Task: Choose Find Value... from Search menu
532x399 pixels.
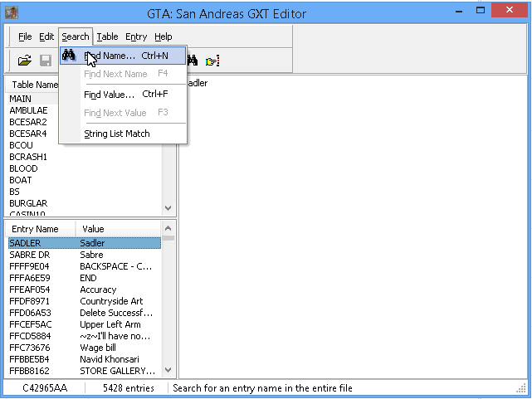Action: pyautogui.click(x=123, y=95)
